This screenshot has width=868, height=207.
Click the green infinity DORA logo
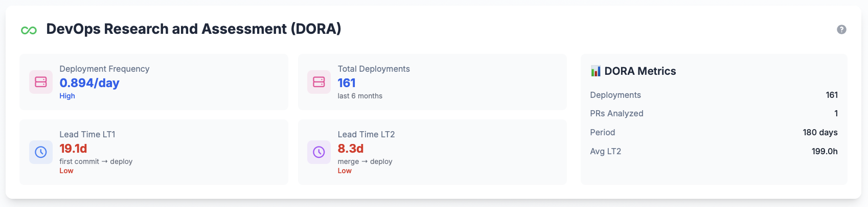(x=29, y=30)
